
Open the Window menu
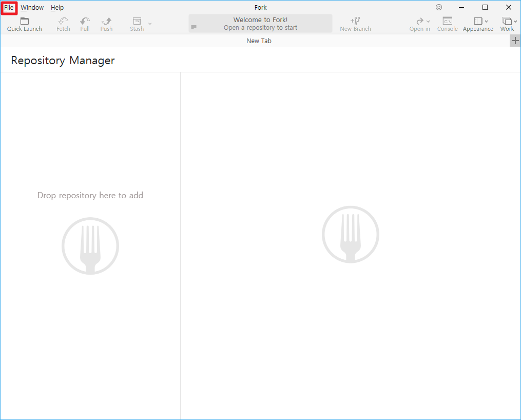click(32, 8)
